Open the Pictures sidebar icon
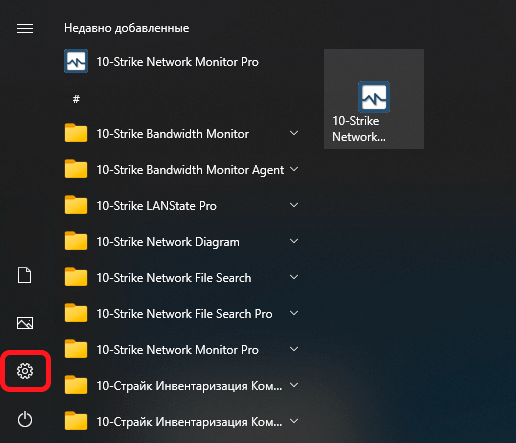The image size is (516, 443). coord(25,323)
